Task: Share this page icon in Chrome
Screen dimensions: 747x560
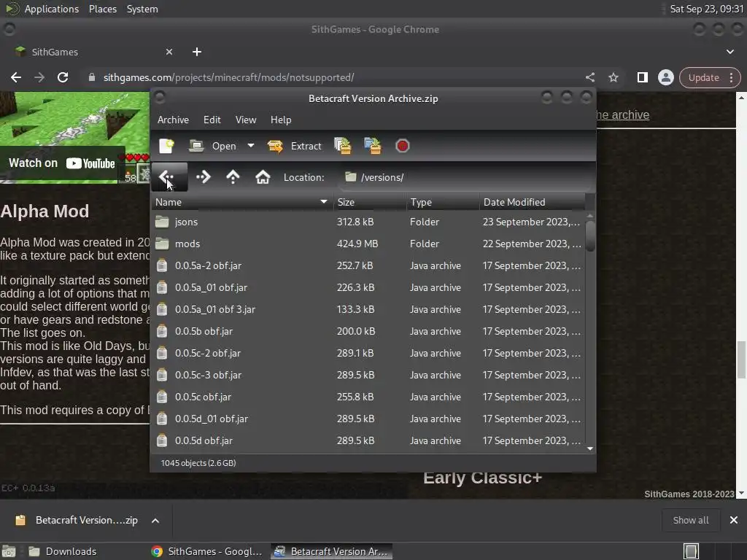Action: [x=589, y=77]
